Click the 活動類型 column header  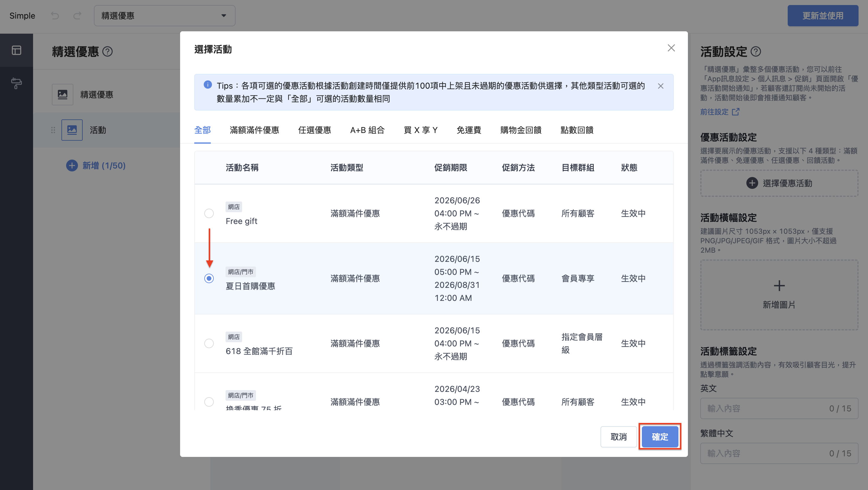347,168
